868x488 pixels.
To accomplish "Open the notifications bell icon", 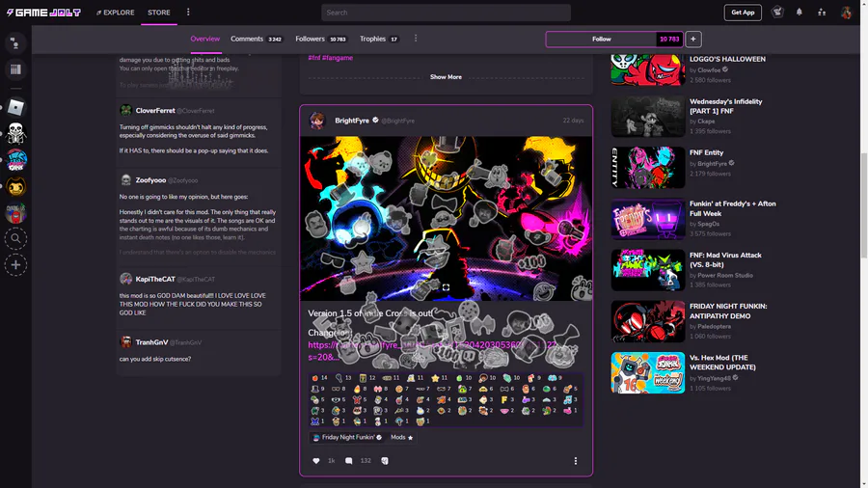I will (x=799, y=13).
